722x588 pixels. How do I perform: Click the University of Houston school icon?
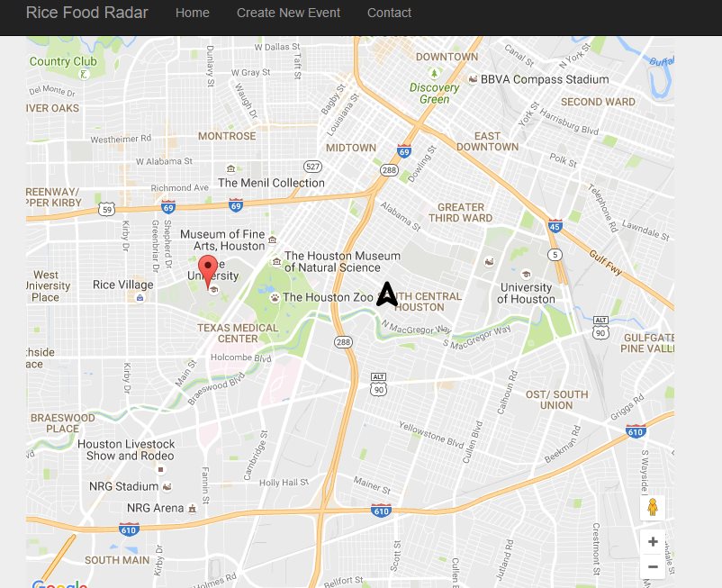tap(527, 274)
